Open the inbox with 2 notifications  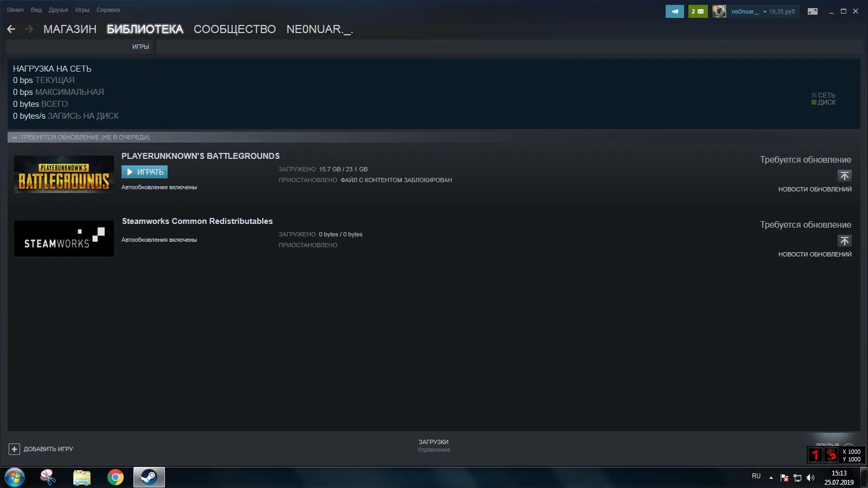tap(698, 11)
